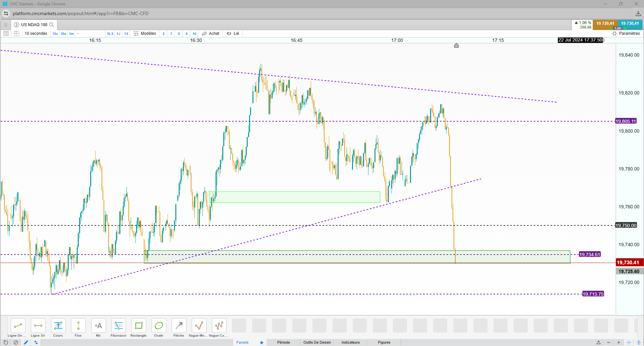Activate the Fibonacci drawing tool
Screen dimensions: 644x346
coord(119,326)
